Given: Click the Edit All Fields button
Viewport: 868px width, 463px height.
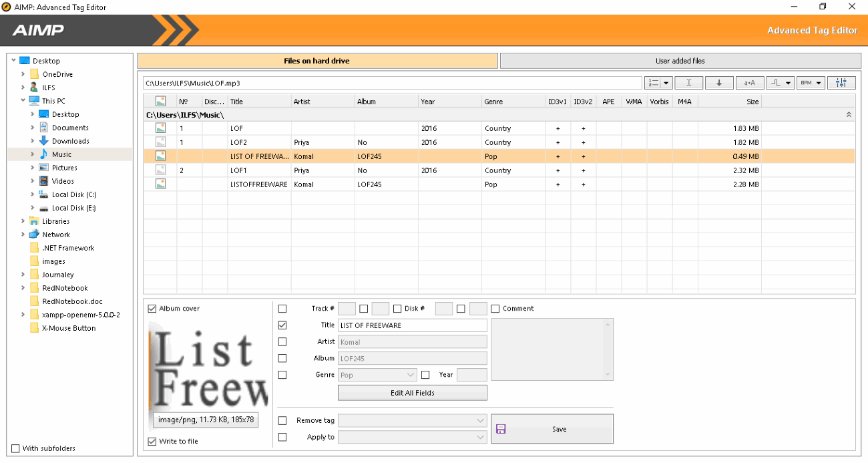Looking at the screenshot, I should tap(413, 393).
